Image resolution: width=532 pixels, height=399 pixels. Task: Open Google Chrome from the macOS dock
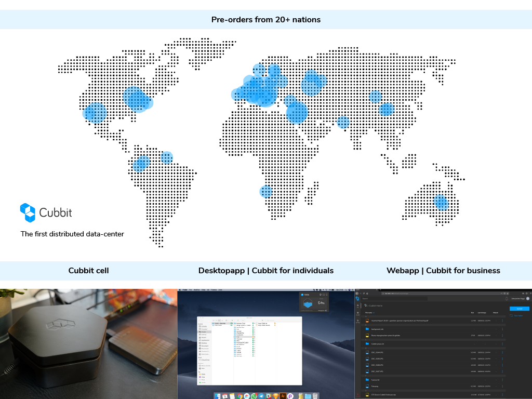[x=240, y=396]
